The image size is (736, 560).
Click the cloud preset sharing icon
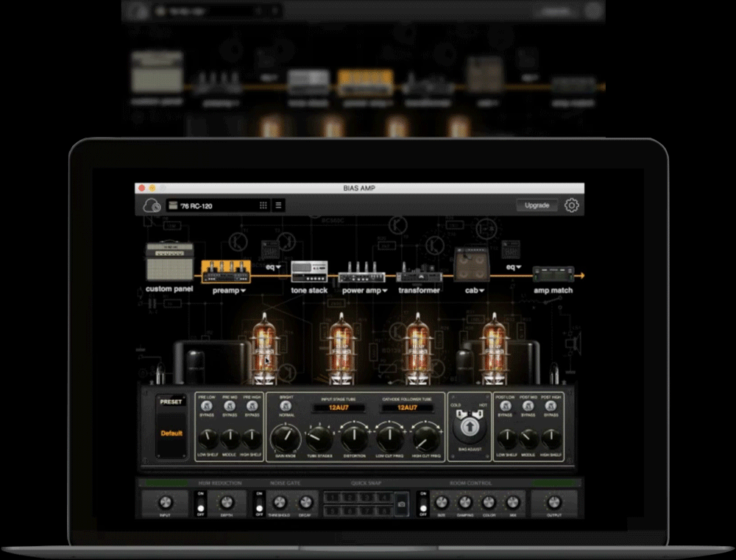(152, 205)
